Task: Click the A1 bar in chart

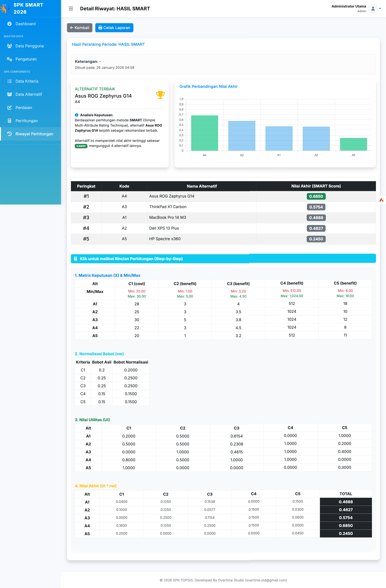Action: click(x=279, y=139)
